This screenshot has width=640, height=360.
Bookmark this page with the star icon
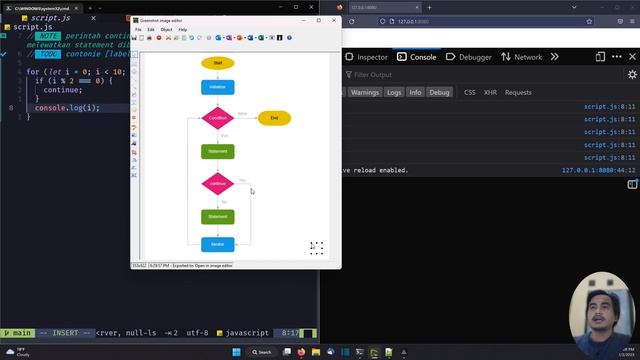(x=589, y=21)
